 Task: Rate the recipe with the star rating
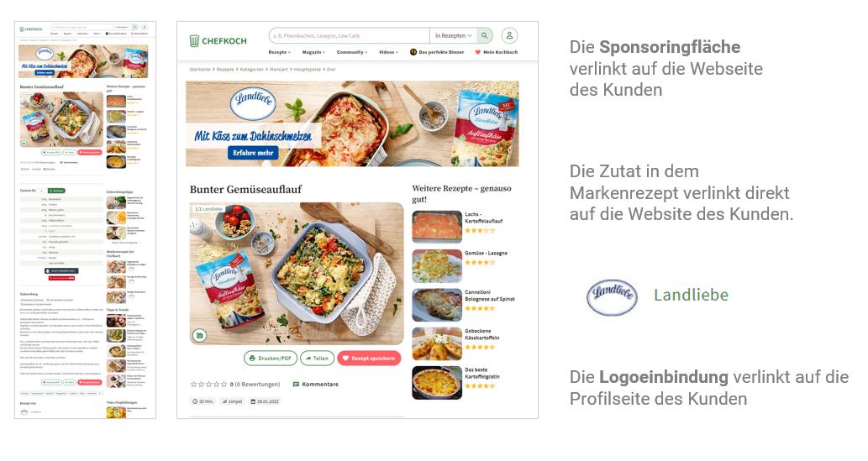click(x=208, y=384)
